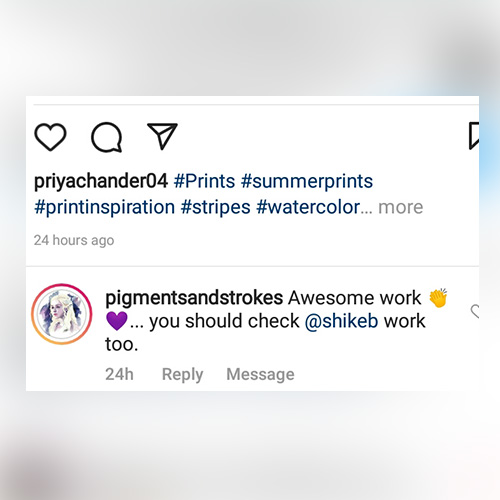
Task: Tap the comment 24h timestamp
Action: [119, 374]
